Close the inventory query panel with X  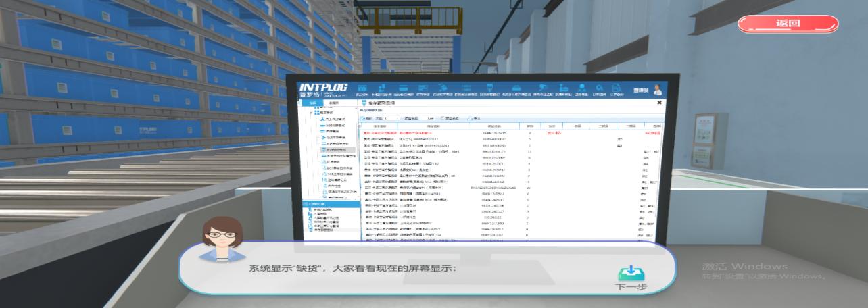(x=659, y=103)
